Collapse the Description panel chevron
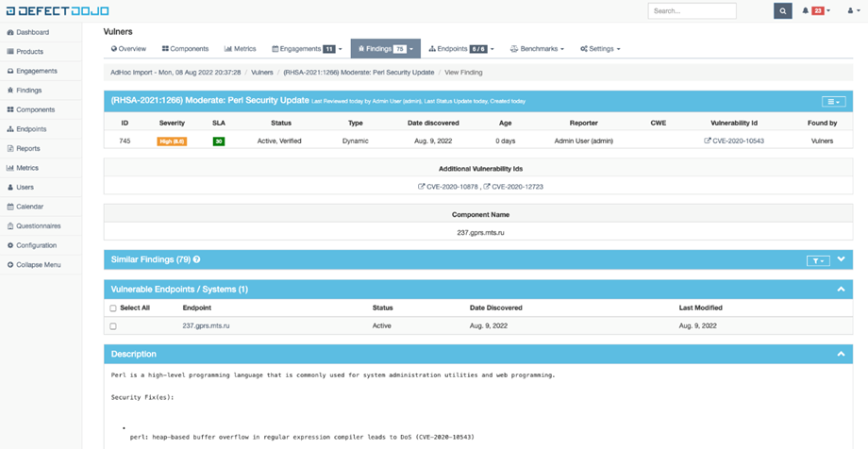868x449 pixels. (x=841, y=354)
